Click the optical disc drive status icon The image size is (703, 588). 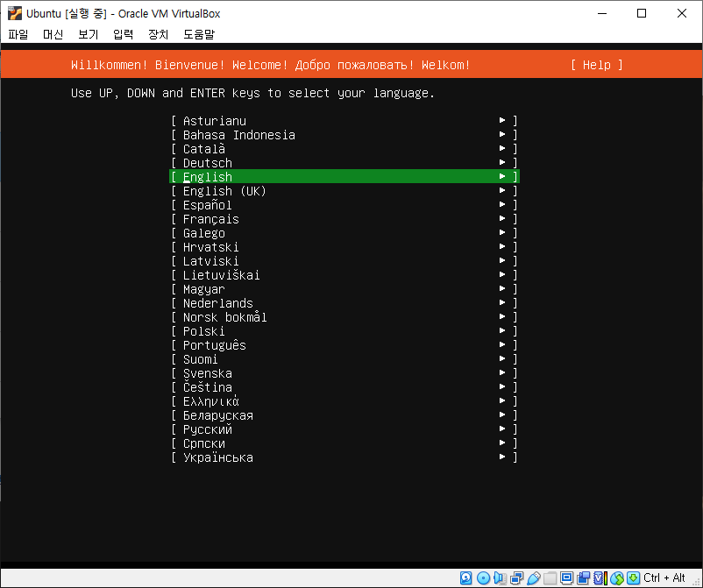pyautogui.click(x=483, y=578)
